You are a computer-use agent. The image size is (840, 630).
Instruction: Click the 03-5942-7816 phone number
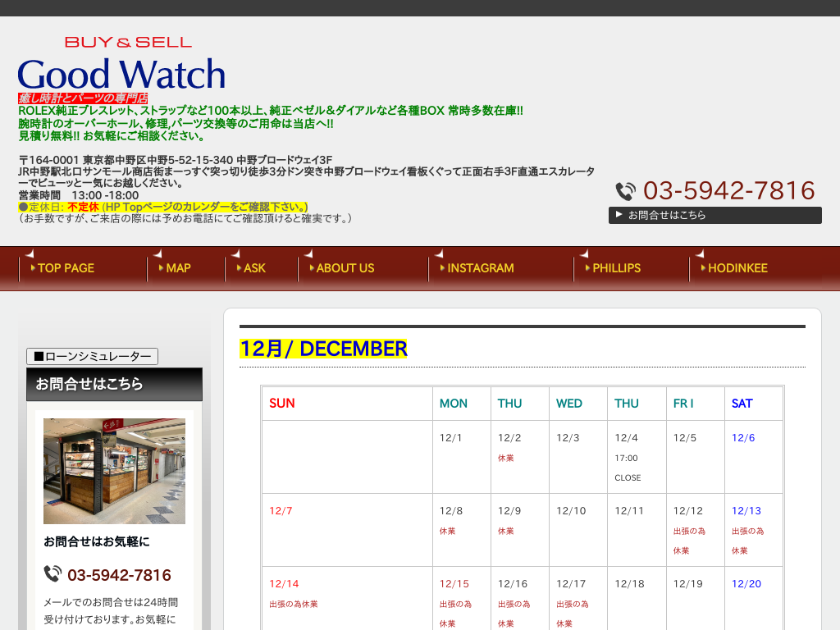click(x=729, y=190)
